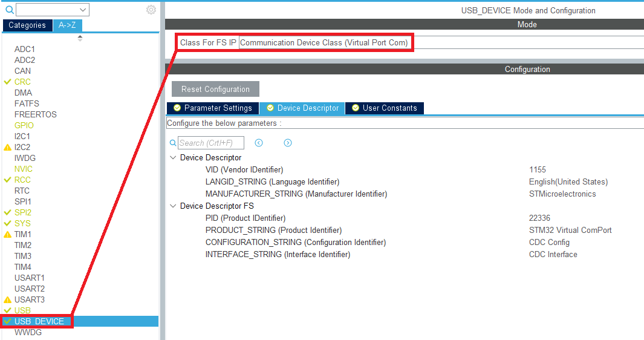Switch to the User Constants tab
The height and width of the screenshot is (340, 644).
pos(384,108)
